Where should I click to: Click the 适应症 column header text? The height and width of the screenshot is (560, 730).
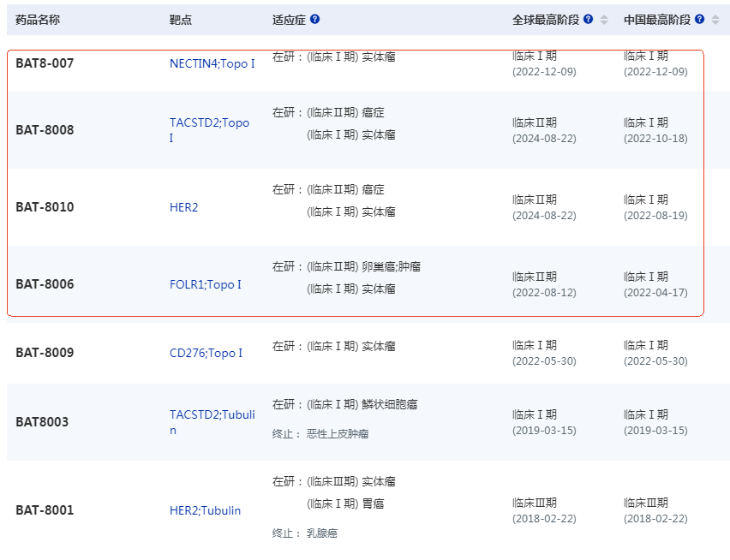point(289,20)
